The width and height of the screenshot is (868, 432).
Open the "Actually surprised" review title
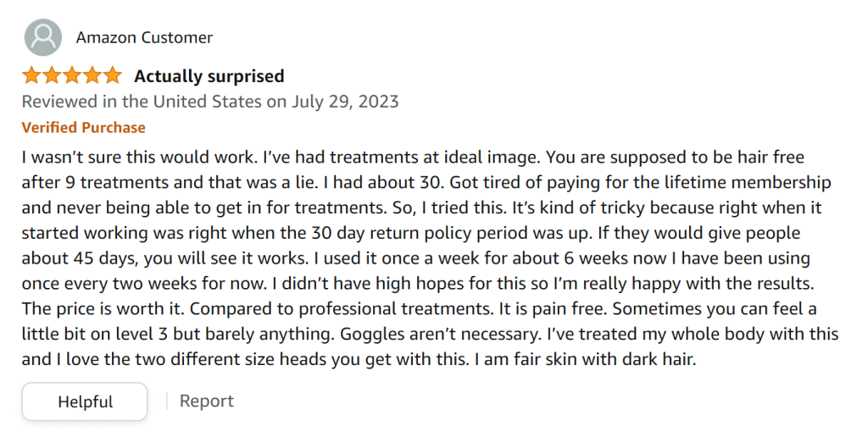click(209, 76)
